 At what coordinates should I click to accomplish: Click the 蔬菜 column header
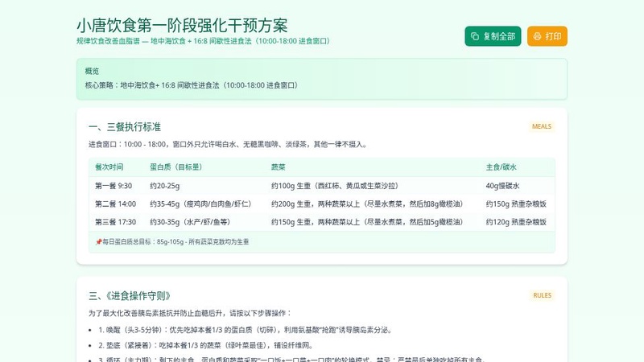click(x=278, y=167)
